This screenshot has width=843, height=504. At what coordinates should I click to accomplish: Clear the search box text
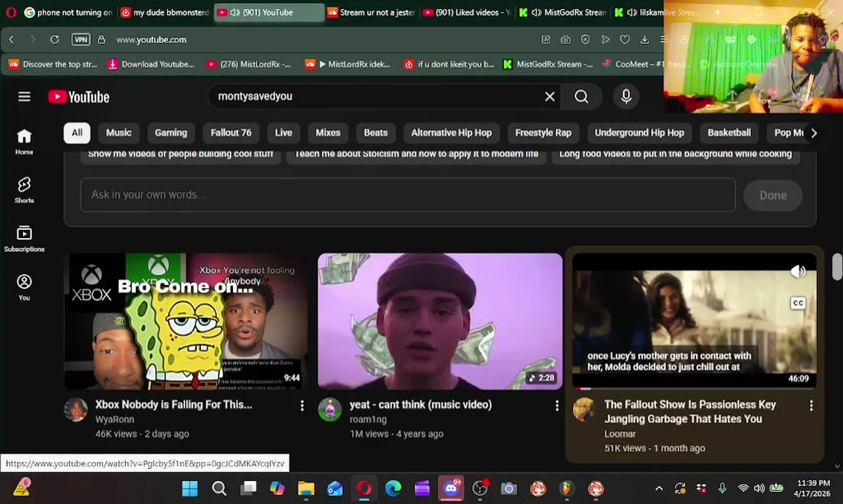click(x=550, y=97)
